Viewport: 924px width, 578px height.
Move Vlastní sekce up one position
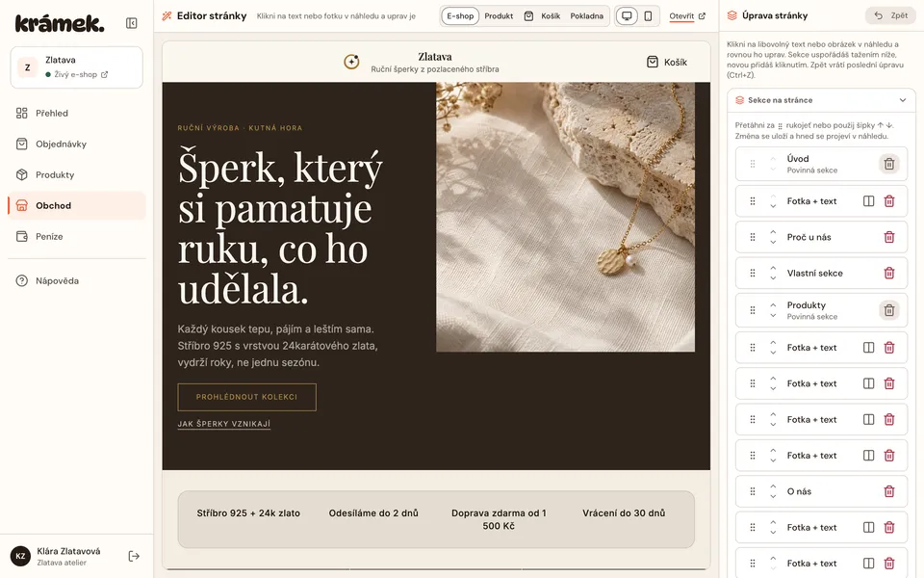click(x=773, y=268)
